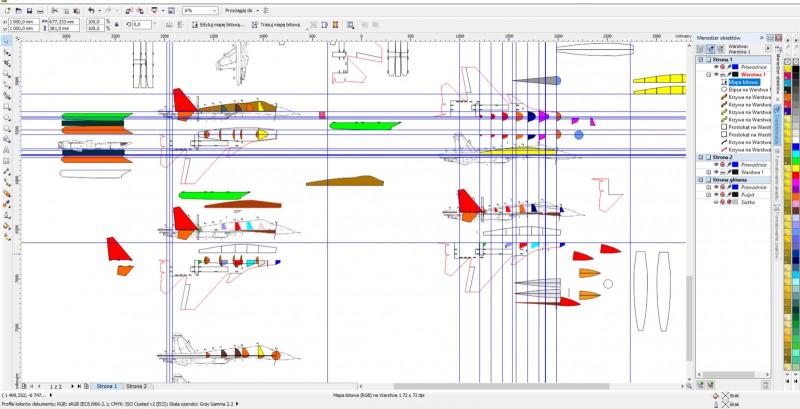The height and width of the screenshot is (409, 800).
Task: Select the Pick tool in the toolbox
Action: pos(6,42)
